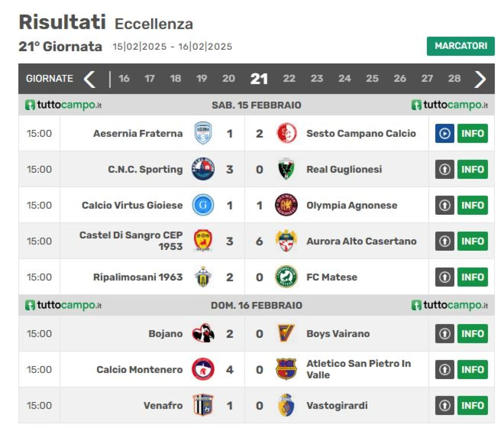Open INFO for Ripalimosani 1963 match
Image resolution: width=504 pixels, height=428 pixels.
[472, 277]
